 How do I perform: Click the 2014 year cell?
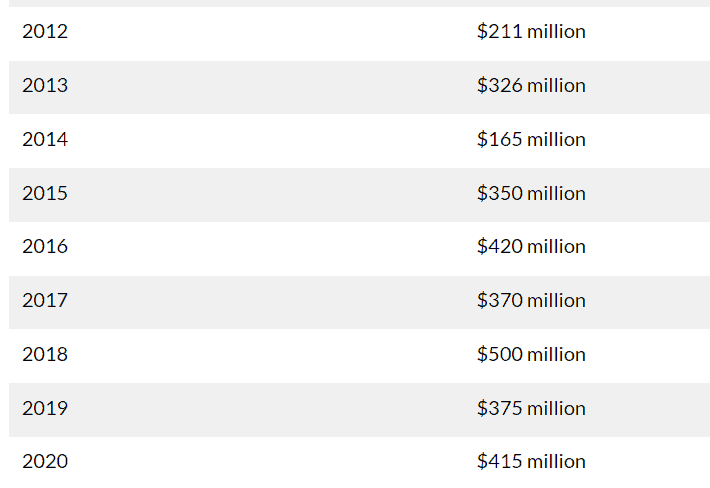45,139
